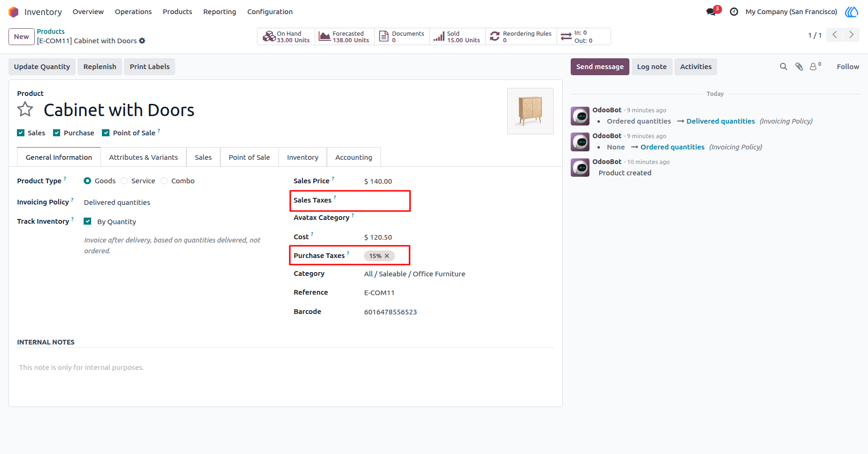Open attachments paperclip icon in chatter
Screen dimensions: 868x454
pyautogui.click(x=799, y=67)
